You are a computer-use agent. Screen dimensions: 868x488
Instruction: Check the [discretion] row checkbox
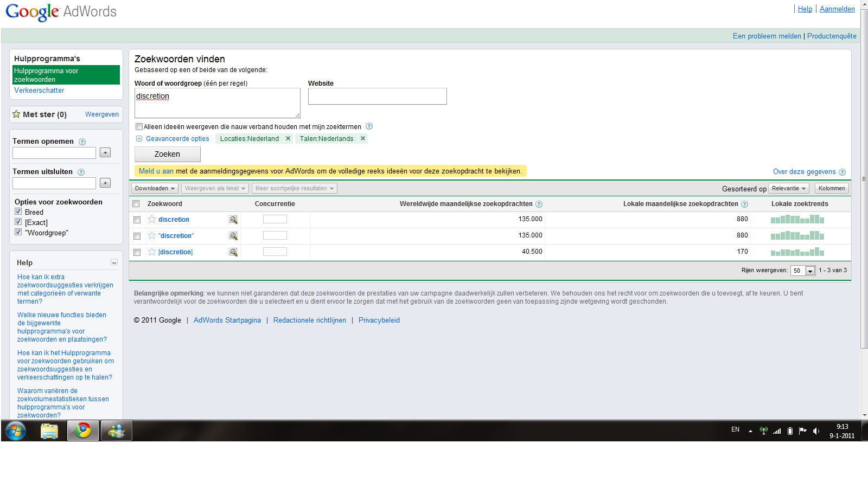coord(137,252)
